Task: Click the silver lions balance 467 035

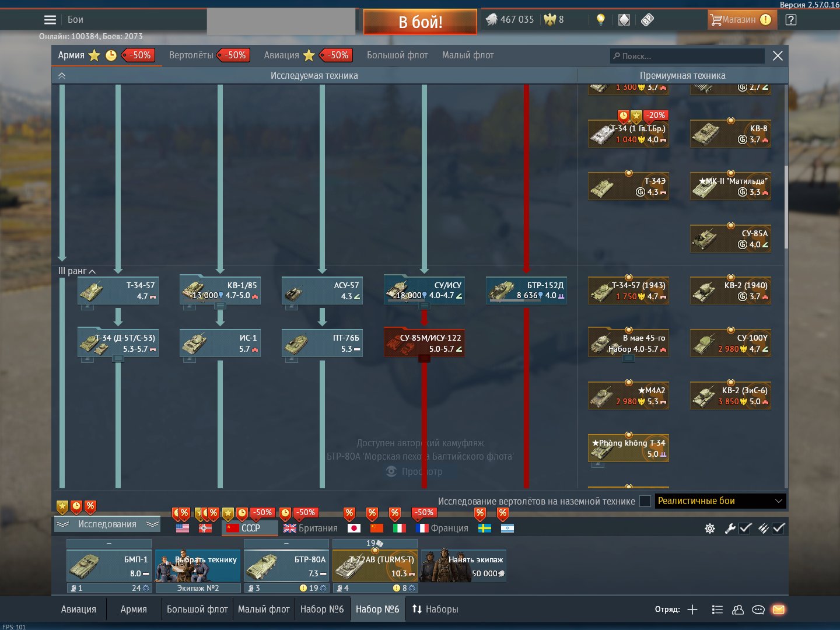Action: click(x=510, y=20)
